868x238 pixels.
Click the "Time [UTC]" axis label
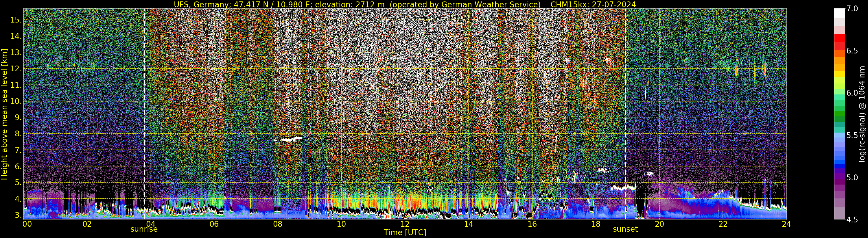(405, 232)
